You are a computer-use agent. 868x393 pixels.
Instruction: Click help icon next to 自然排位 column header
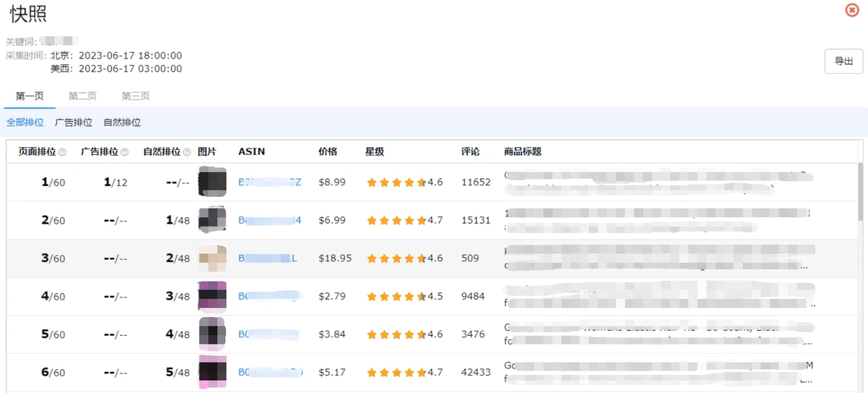pyautogui.click(x=187, y=152)
